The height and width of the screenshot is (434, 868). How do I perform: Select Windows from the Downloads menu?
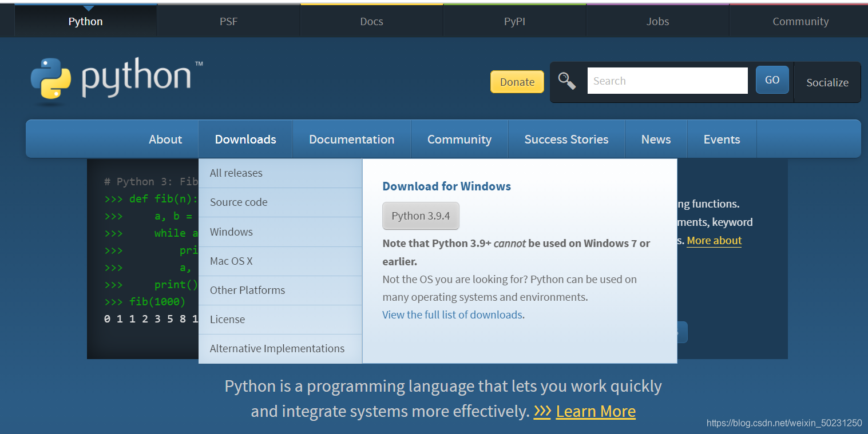pyautogui.click(x=231, y=232)
